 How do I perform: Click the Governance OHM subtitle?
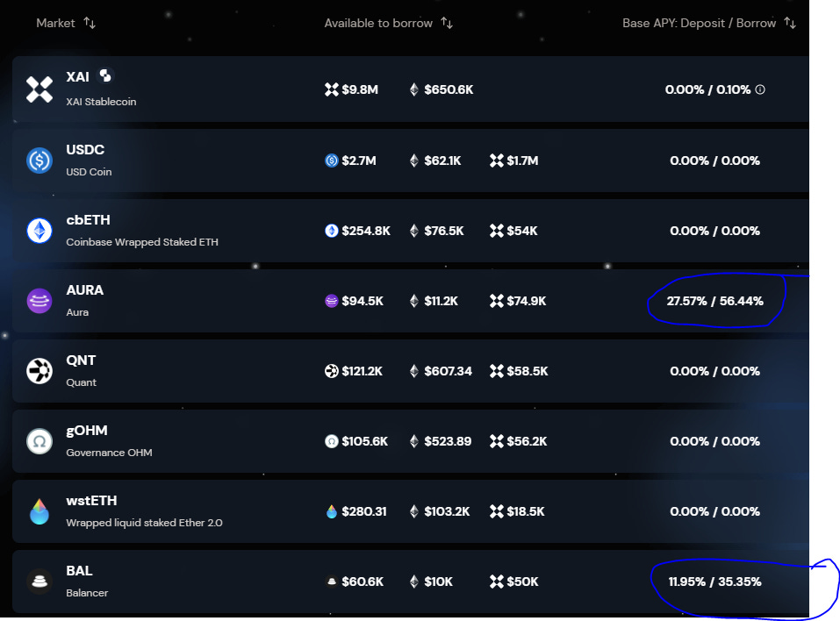[110, 453]
